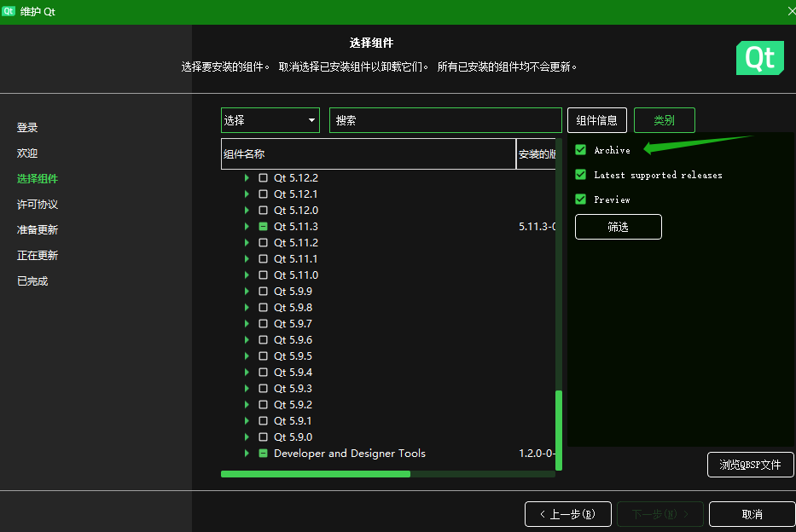Expand the Qt 5.9.1 tree node
Image resolution: width=796 pixels, height=532 pixels.
247,421
